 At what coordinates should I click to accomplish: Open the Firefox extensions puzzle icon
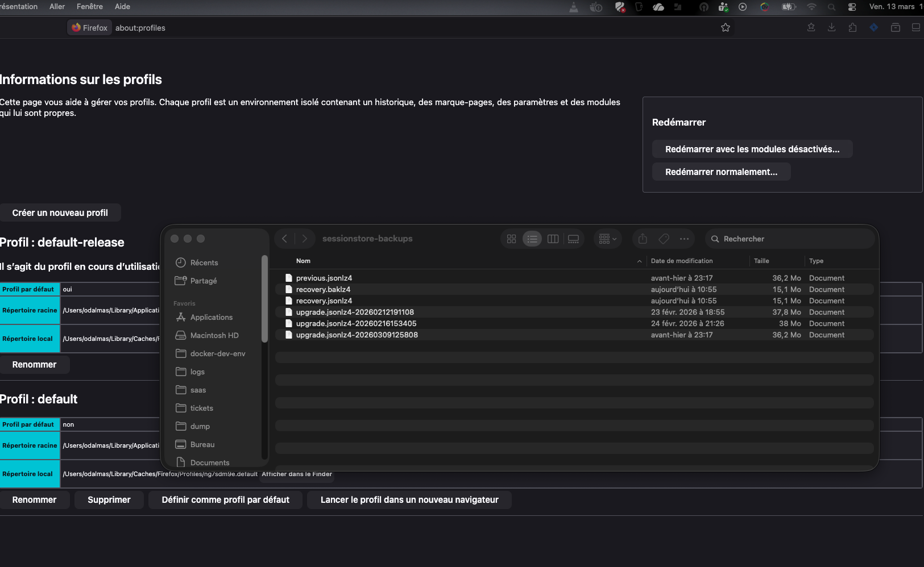pos(852,27)
